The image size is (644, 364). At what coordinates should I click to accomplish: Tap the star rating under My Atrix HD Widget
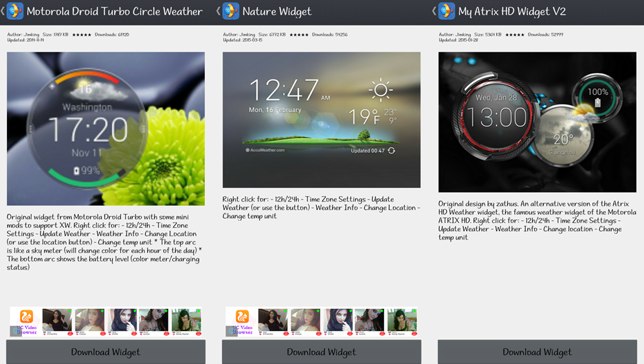click(515, 35)
